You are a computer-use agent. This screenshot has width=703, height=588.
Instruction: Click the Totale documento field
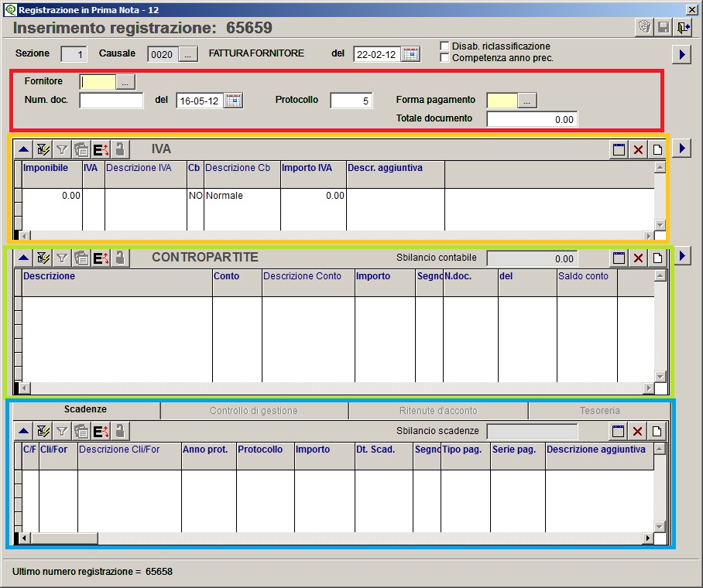(532, 120)
